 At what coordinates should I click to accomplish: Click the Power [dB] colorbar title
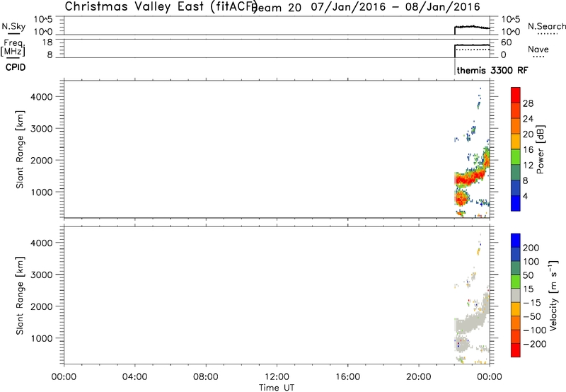(x=540, y=149)
